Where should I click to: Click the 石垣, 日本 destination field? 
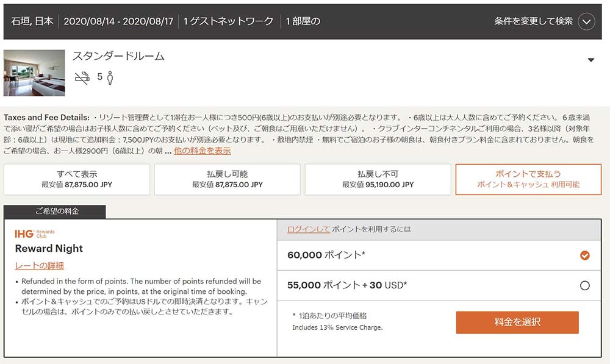click(32, 21)
